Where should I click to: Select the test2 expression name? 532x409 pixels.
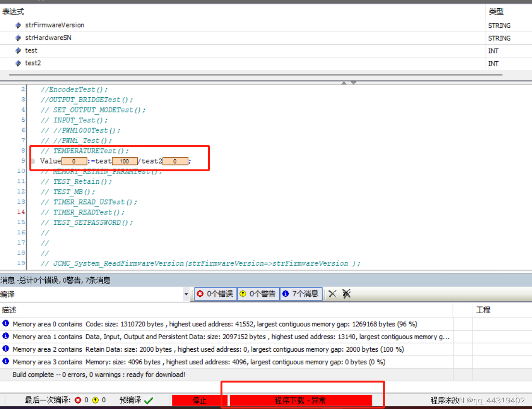pyautogui.click(x=33, y=63)
